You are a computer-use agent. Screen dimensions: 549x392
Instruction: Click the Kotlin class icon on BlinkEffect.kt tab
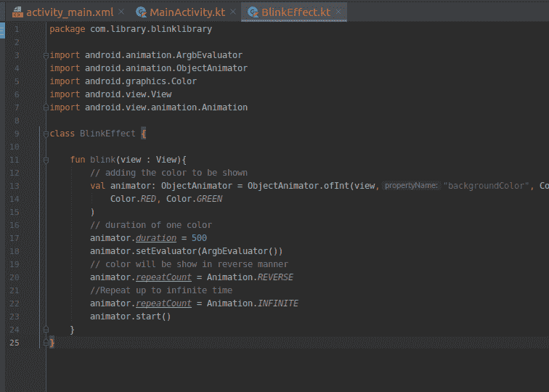pos(253,13)
